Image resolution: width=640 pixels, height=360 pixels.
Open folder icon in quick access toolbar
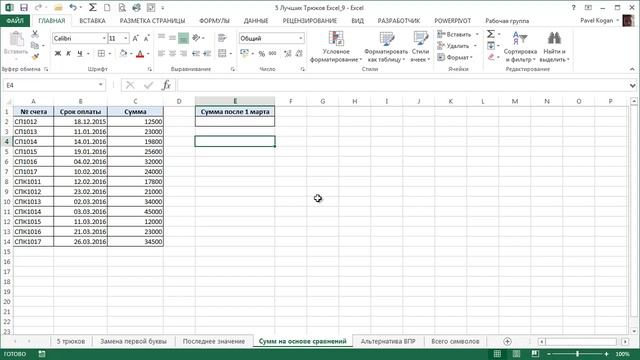(58, 8)
